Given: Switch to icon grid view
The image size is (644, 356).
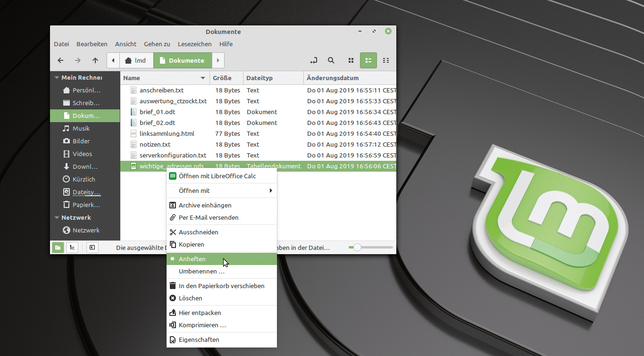Looking at the screenshot, I should [x=351, y=60].
